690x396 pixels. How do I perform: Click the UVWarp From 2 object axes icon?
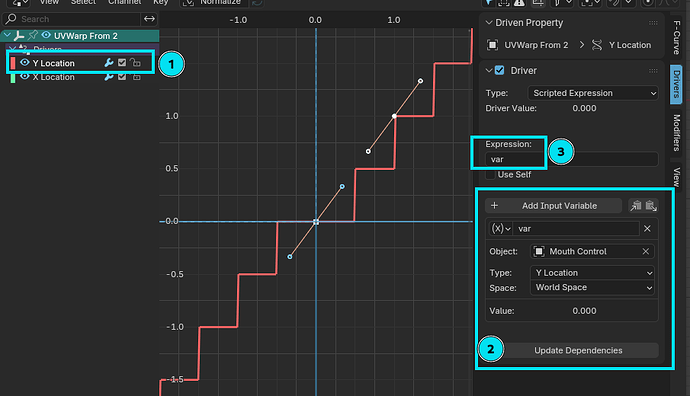pyautogui.click(x=18, y=36)
